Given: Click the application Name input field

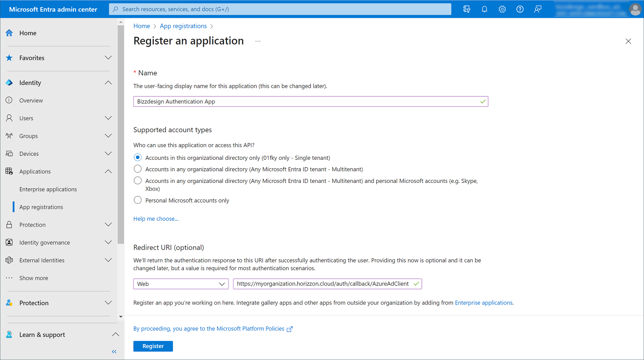Looking at the screenshot, I should click(310, 101).
